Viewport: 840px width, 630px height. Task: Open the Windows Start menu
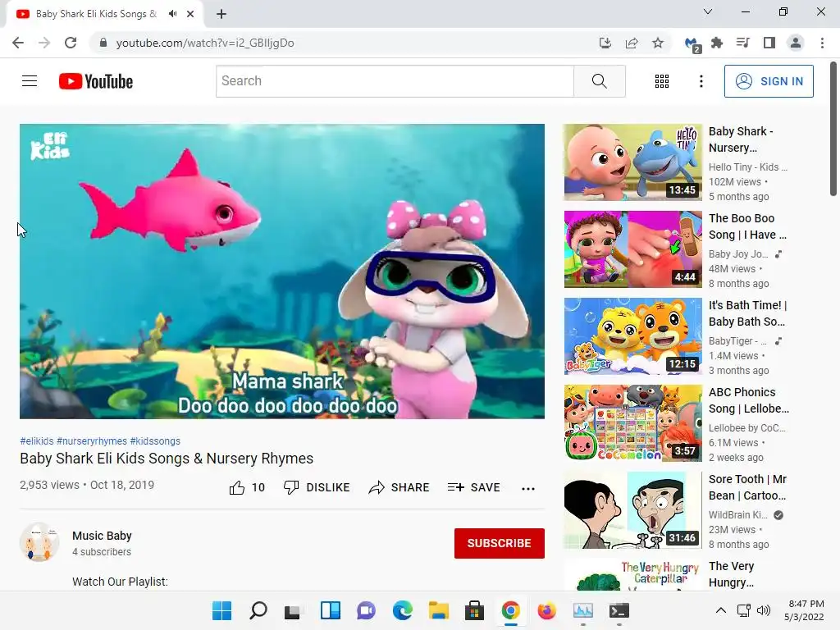pos(221,610)
